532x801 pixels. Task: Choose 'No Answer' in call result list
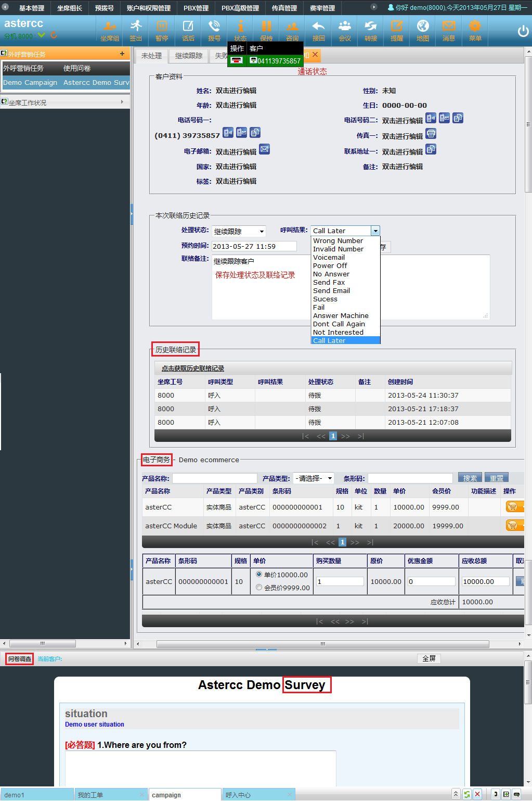[331, 274]
